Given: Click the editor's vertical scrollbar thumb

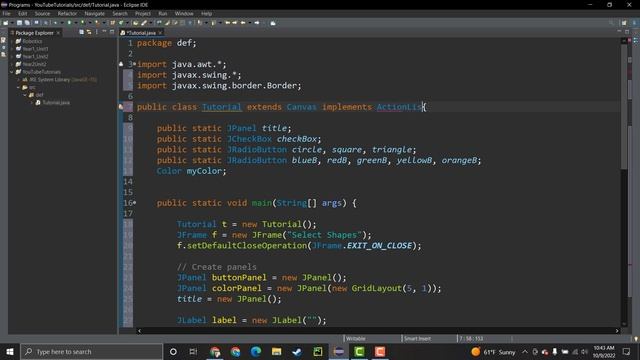Looking at the screenshot, I should [624, 106].
